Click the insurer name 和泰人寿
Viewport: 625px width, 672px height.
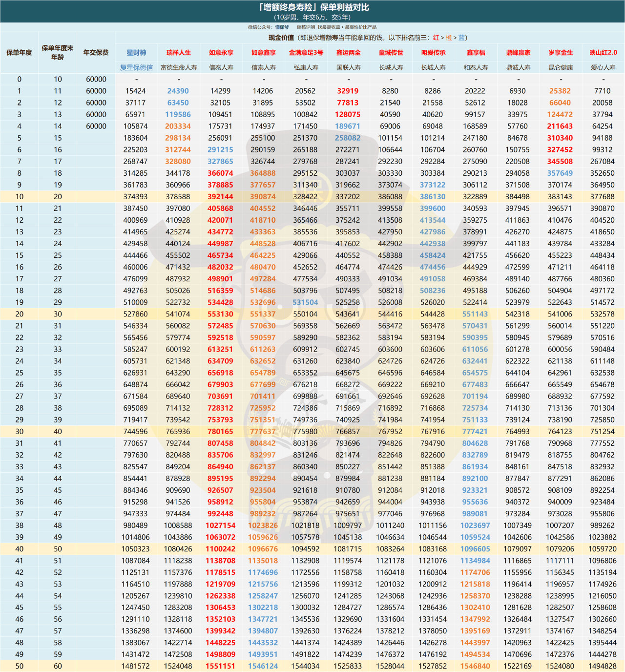pos(476,67)
